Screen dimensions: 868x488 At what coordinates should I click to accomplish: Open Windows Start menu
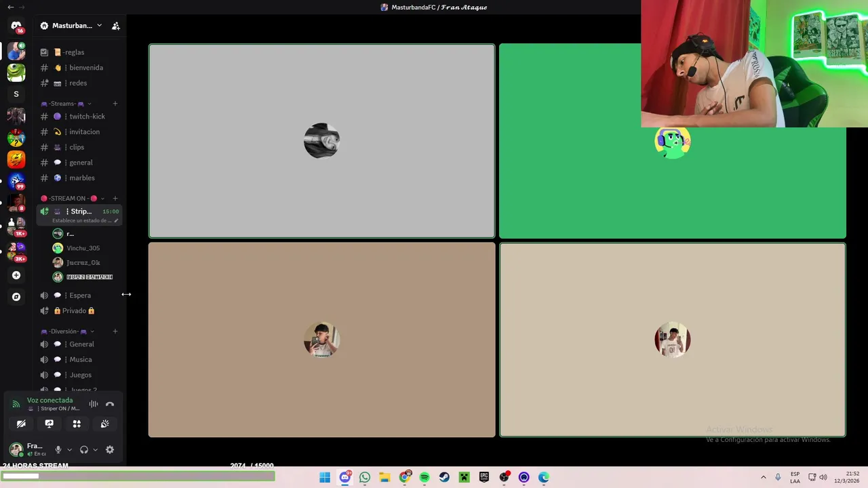pyautogui.click(x=325, y=477)
